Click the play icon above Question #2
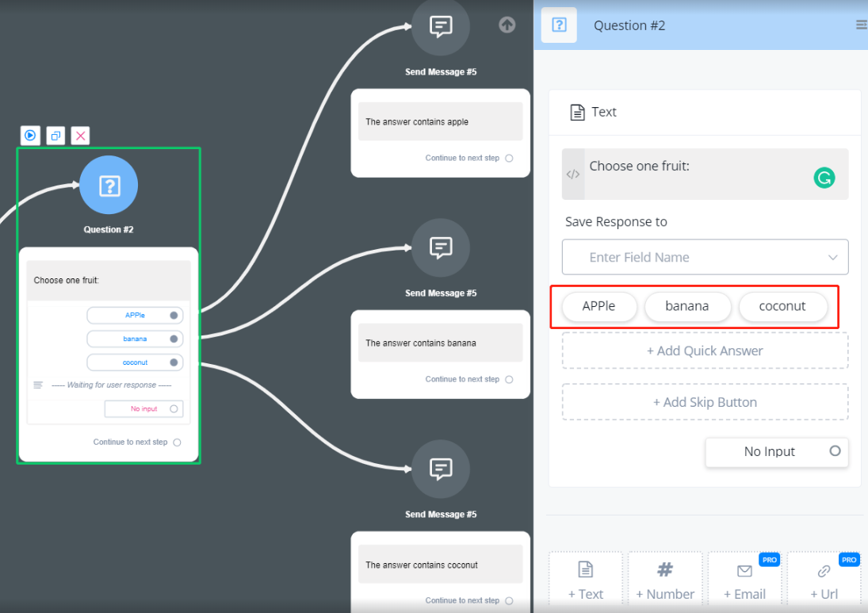 30,136
